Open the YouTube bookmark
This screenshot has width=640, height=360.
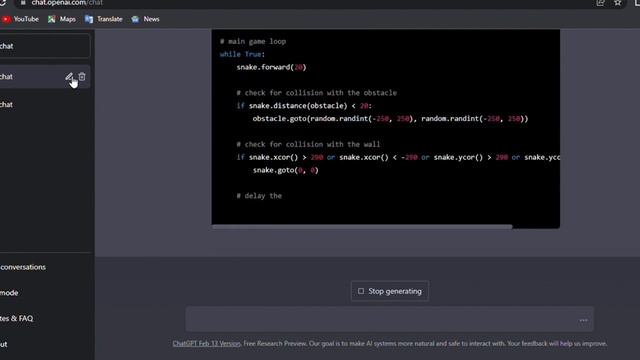click(x=20, y=19)
